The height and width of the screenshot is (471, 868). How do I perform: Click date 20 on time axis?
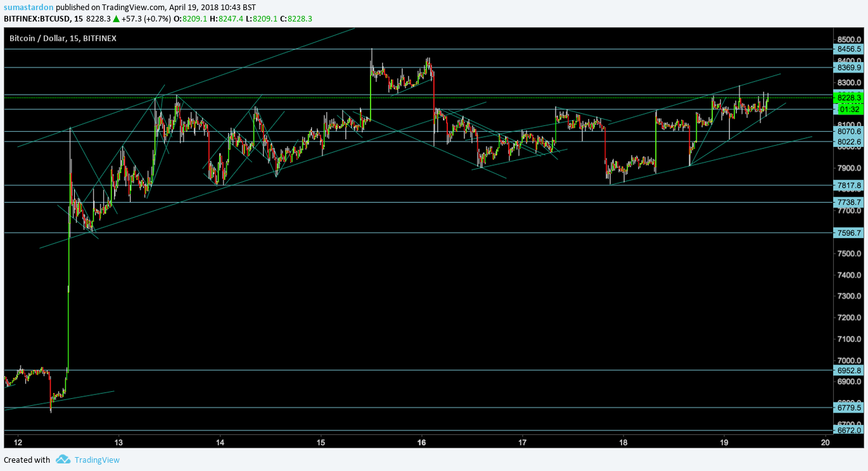pyautogui.click(x=825, y=442)
